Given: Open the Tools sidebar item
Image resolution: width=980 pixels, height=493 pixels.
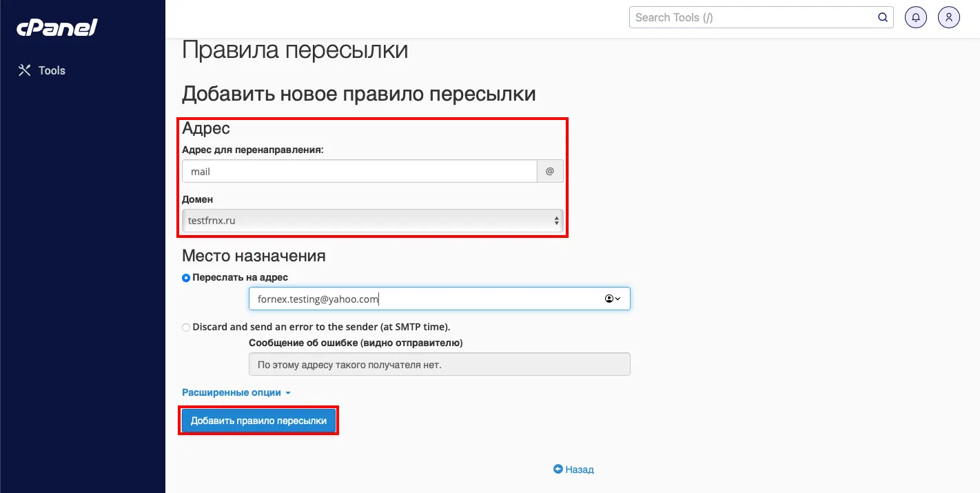Looking at the screenshot, I should click(41, 70).
